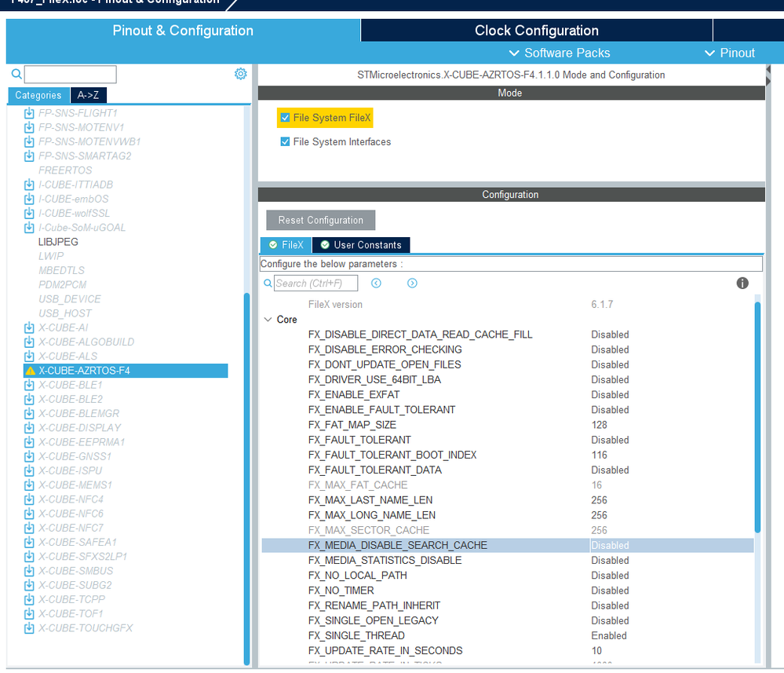Select the FX_RENAME_PATH_INHERIT parameter row
The width and height of the screenshot is (784, 673).
(x=508, y=605)
